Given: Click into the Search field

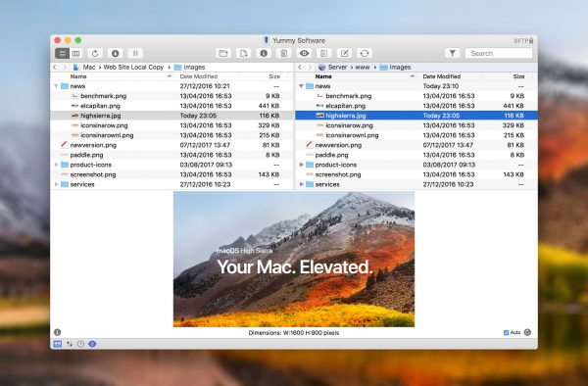Looking at the screenshot, I should [x=499, y=53].
